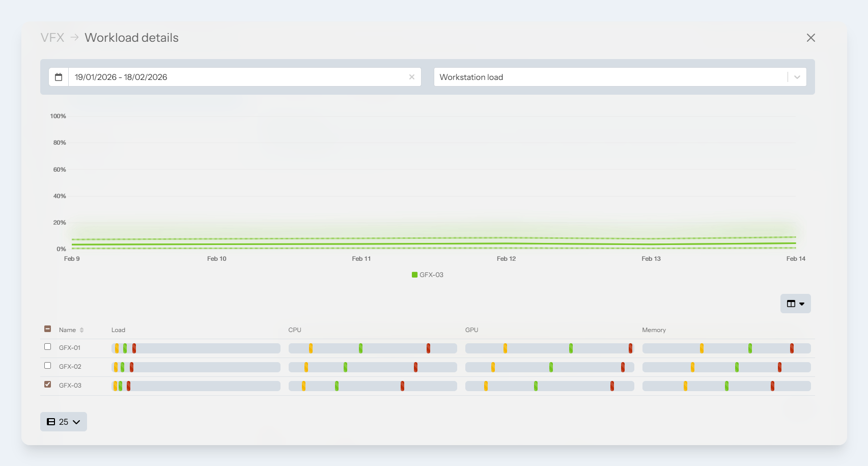Close the Workload details dialog

click(x=810, y=38)
